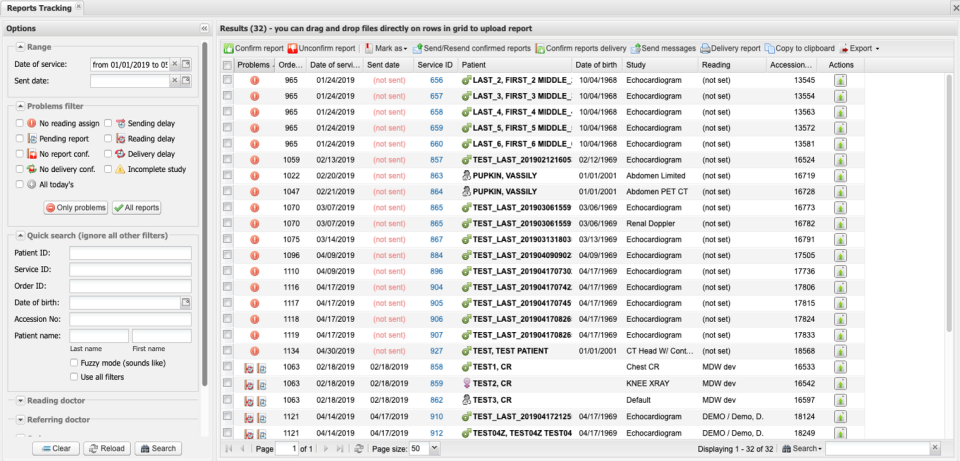Collapse the Options panel with double-chevron

pyautogui.click(x=204, y=28)
